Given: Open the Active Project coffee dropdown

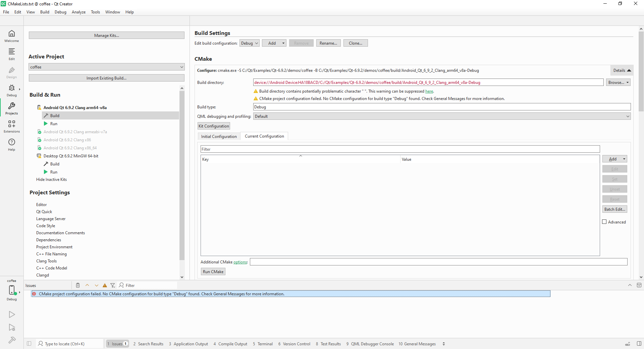Looking at the screenshot, I should click(107, 67).
